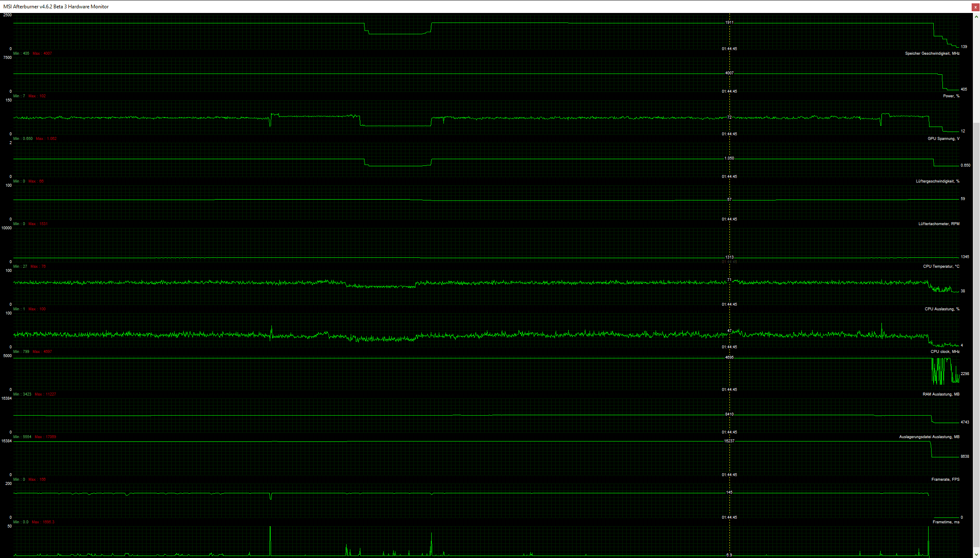Select the Frametime, ms graph label
This screenshot has height=558, width=980.
point(946,522)
